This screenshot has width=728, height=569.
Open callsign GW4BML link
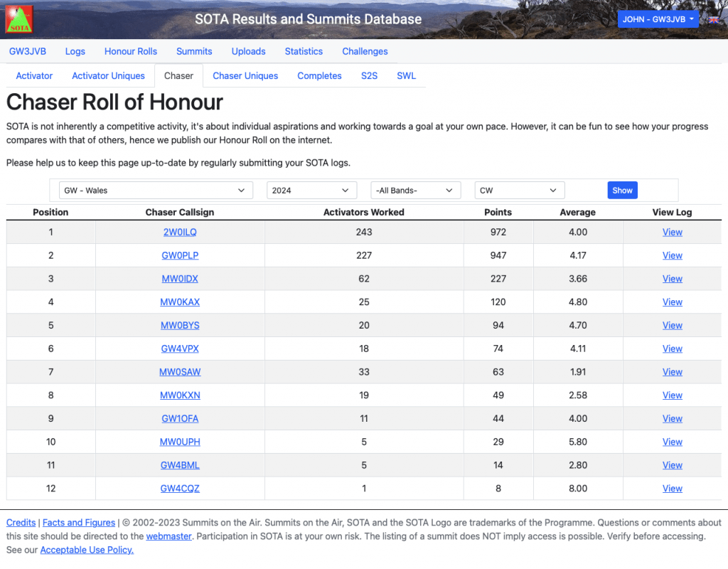tap(180, 465)
